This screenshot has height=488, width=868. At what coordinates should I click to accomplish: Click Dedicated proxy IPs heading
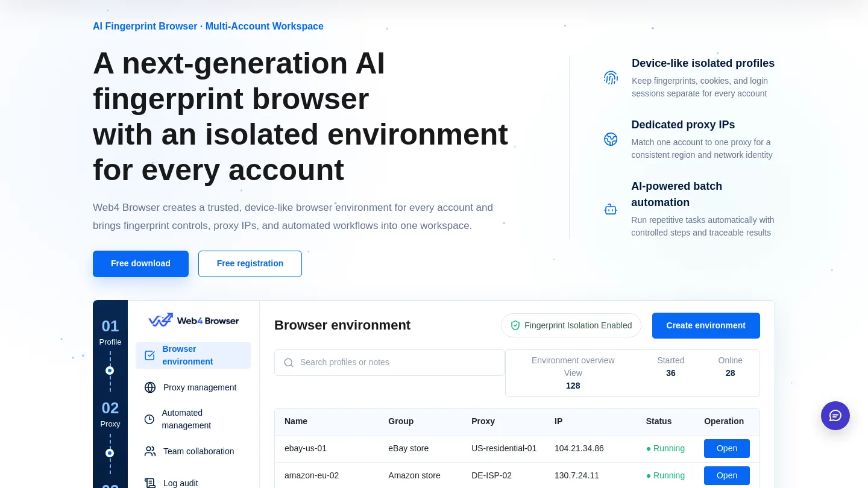[x=683, y=125]
